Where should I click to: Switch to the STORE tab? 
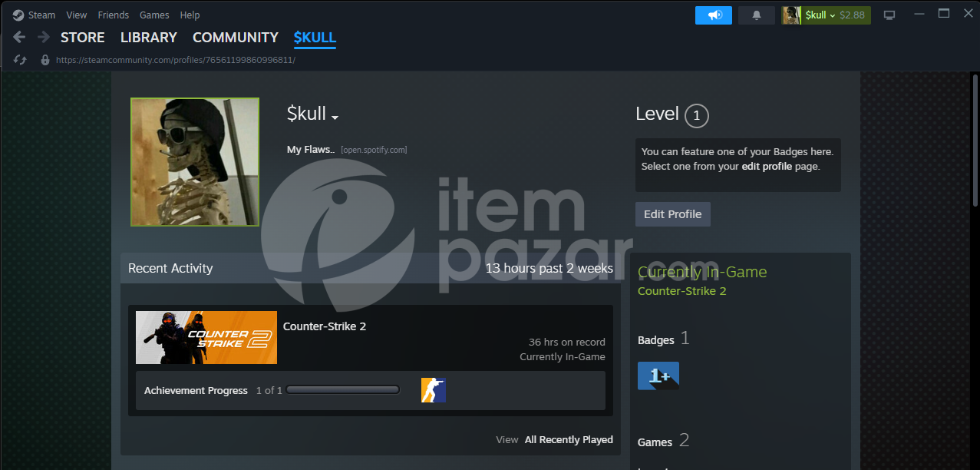(x=83, y=38)
